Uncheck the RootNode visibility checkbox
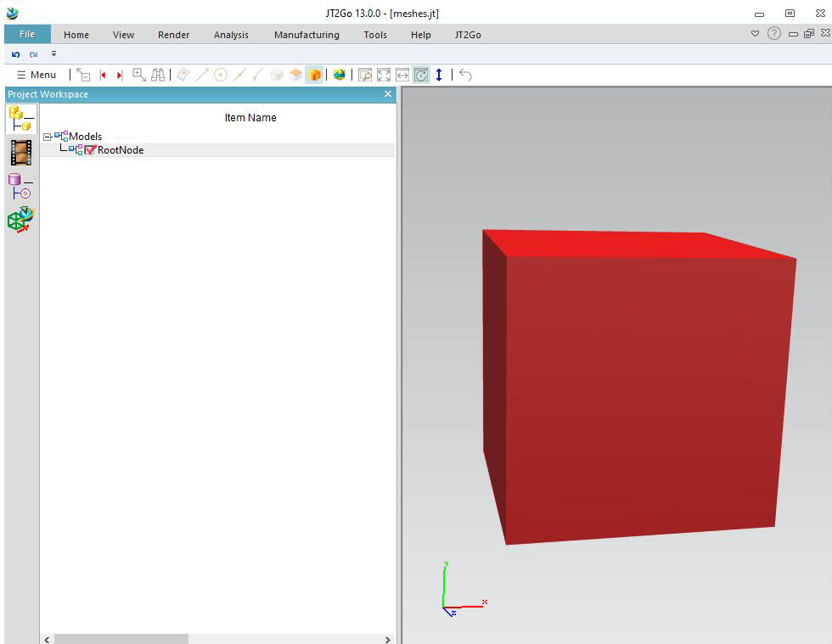This screenshot has height=644, width=832. pos(90,150)
